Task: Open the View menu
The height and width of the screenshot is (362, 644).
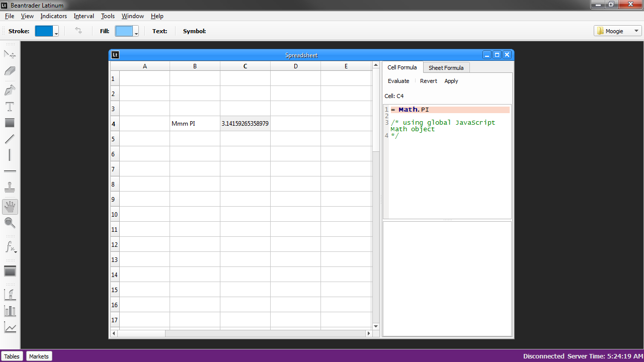Action: click(x=27, y=16)
